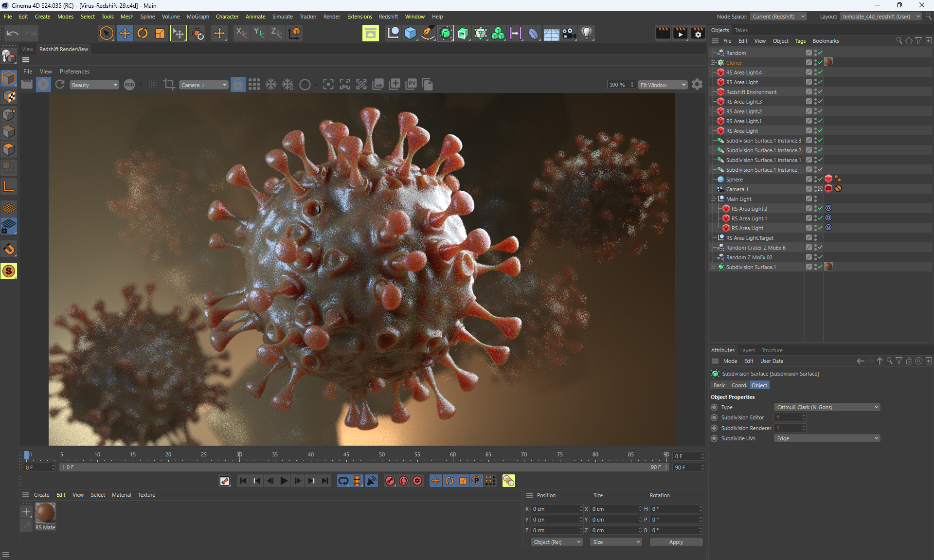The image size is (934, 560).
Task: Start Redshift RenderView render button
Action: (x=43, y=85)
